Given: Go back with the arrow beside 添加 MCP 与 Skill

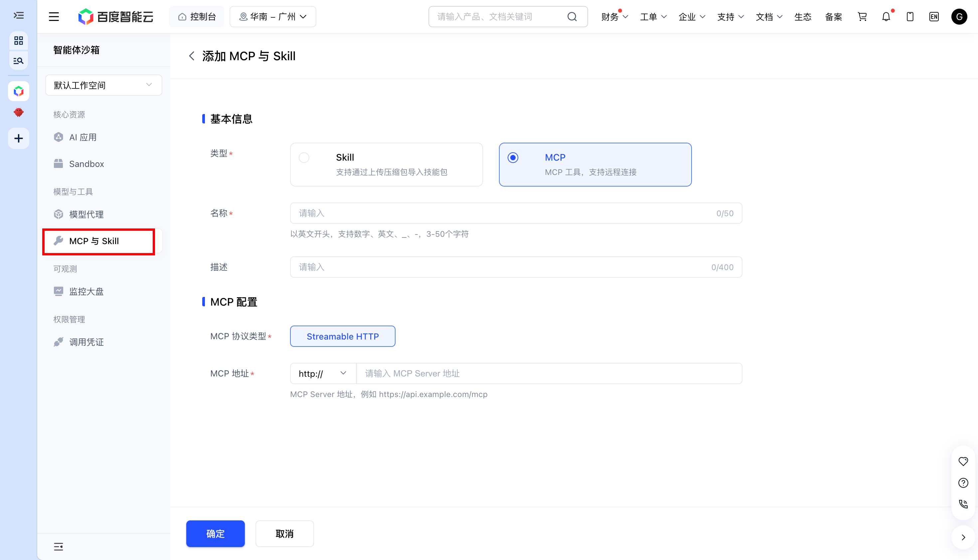Looking at the screenshot, I should [192, 56].
